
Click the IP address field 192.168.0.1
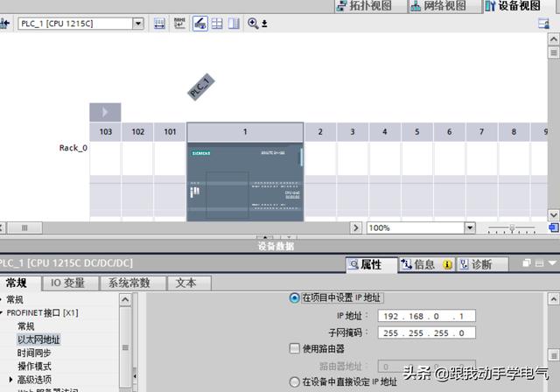tap(427, 317)
